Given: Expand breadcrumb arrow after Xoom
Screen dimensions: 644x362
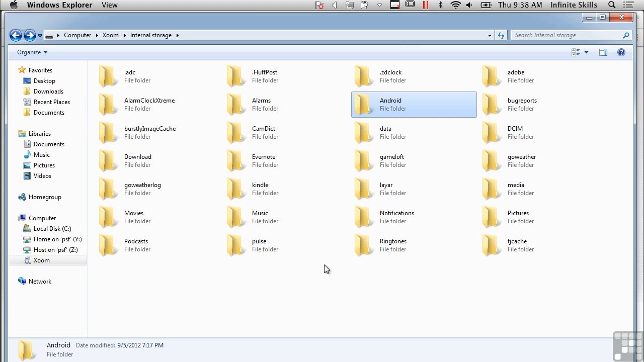Looking at the screenshot, I should [124, 35].
